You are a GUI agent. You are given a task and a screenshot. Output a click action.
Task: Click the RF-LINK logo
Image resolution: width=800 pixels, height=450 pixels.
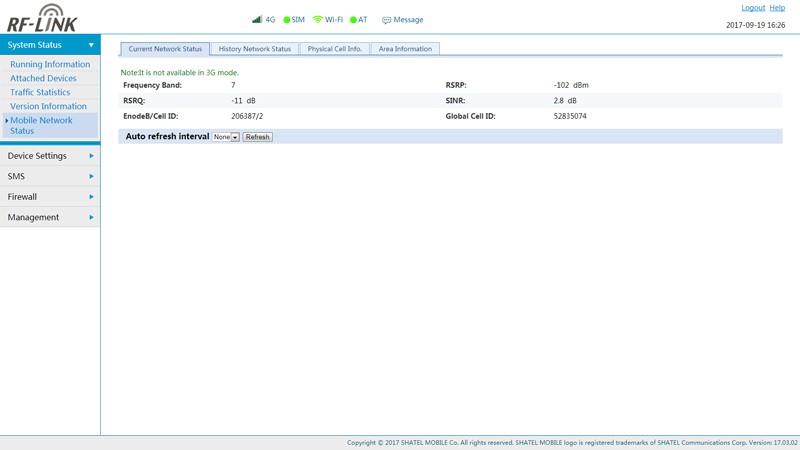click(x=42, y=18)
